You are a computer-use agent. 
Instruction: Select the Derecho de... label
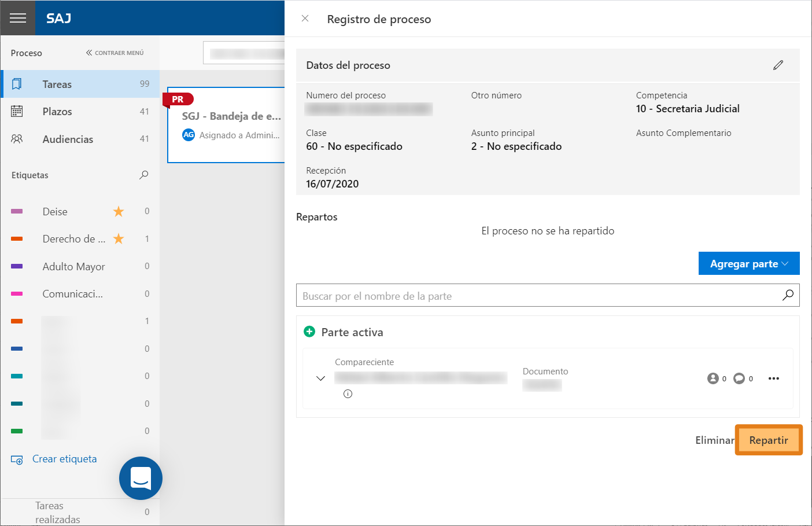(x=74, y=238)
